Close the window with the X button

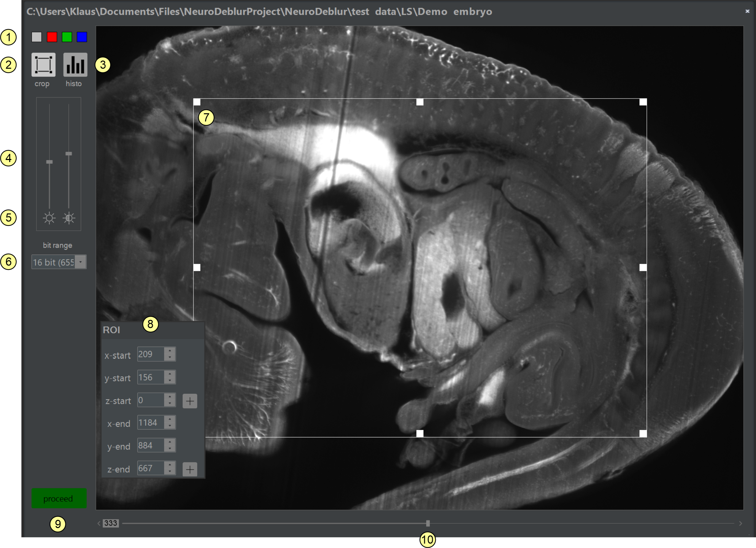(x=747, y=11)
